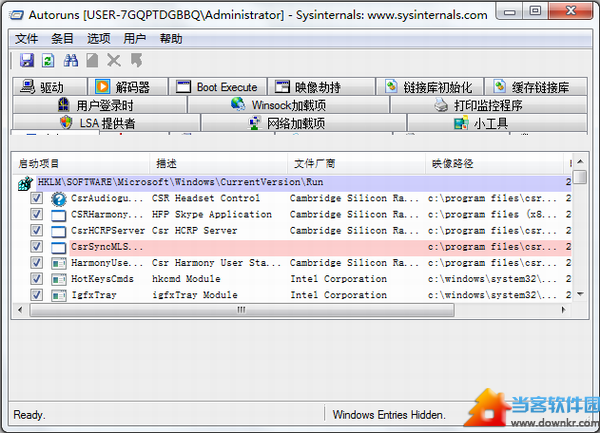Image resolution: width=600 pixels, height=433 pixels.
Task: Switch to the 用户登录时 tab
Action: pyautogui.click(x=100, y=105)
